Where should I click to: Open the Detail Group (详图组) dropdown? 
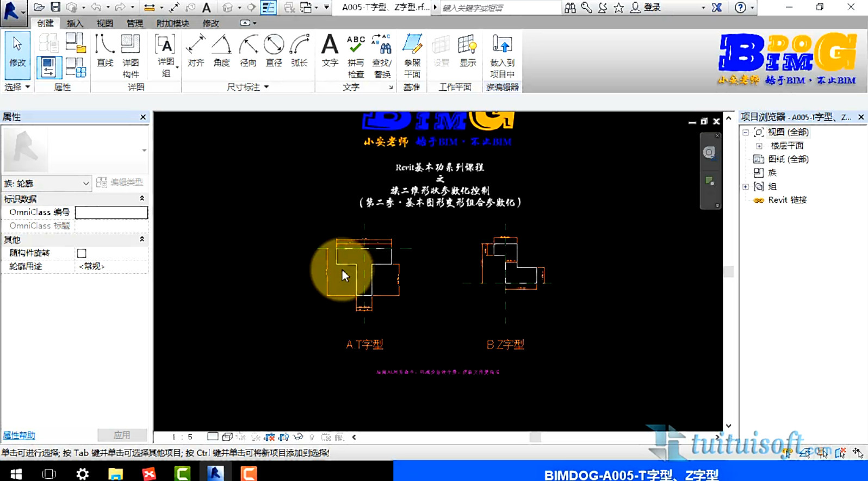coord(166,56)
